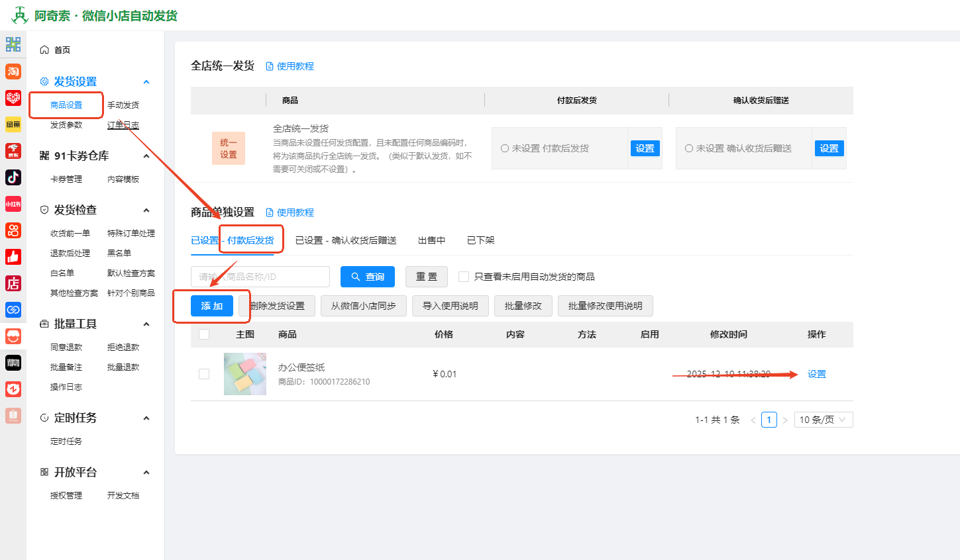Open 批量退款 in the sidebar menu
The image size is (960, 560).
pos(123,367)
